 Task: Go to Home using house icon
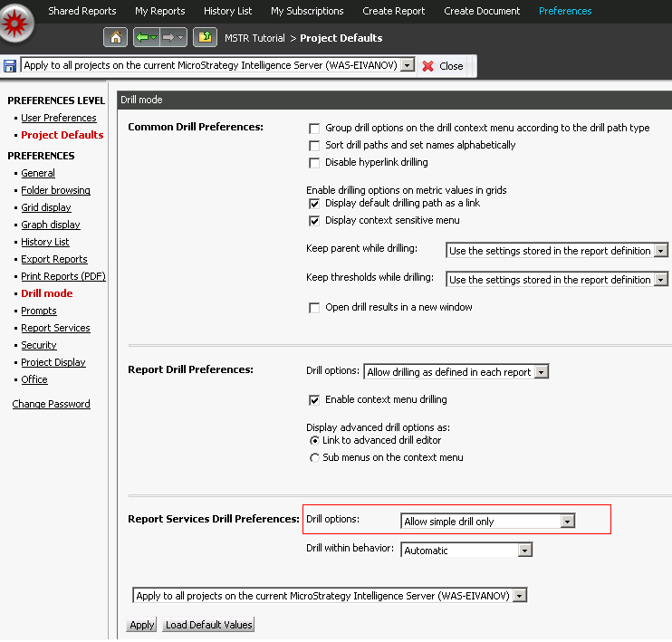115,38
